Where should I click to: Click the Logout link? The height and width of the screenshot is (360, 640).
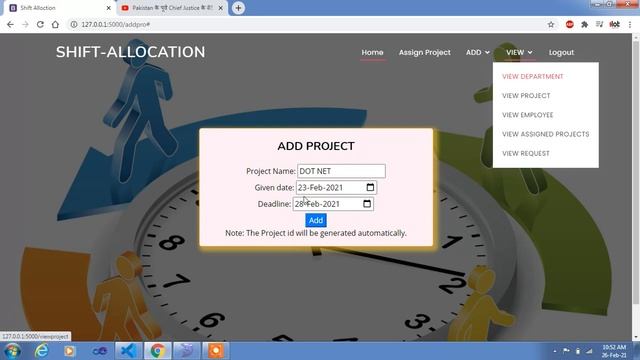click(x=561, y=52)
